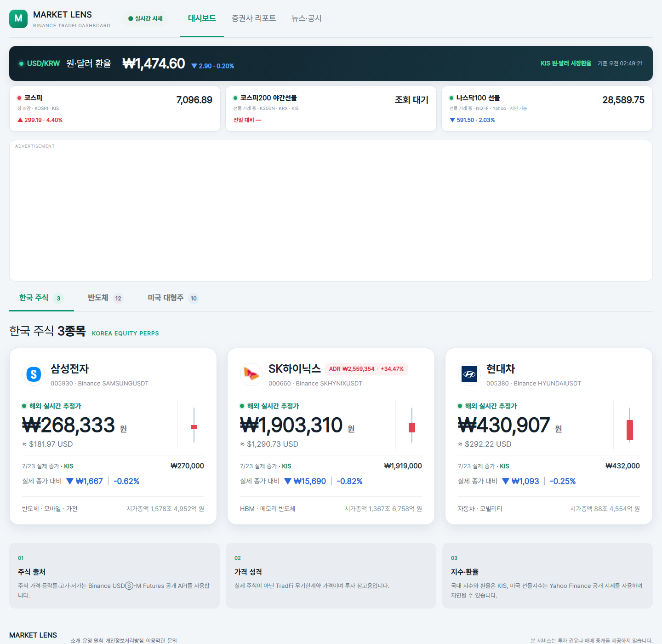Click the advertisement banner area
This screenshot has height=644, width=662.
click(331, 211)
